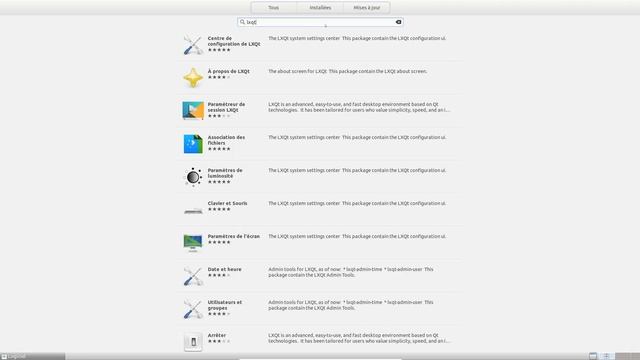
Task: Select the Paramètres de luminosité title
Action: [225, 173]
